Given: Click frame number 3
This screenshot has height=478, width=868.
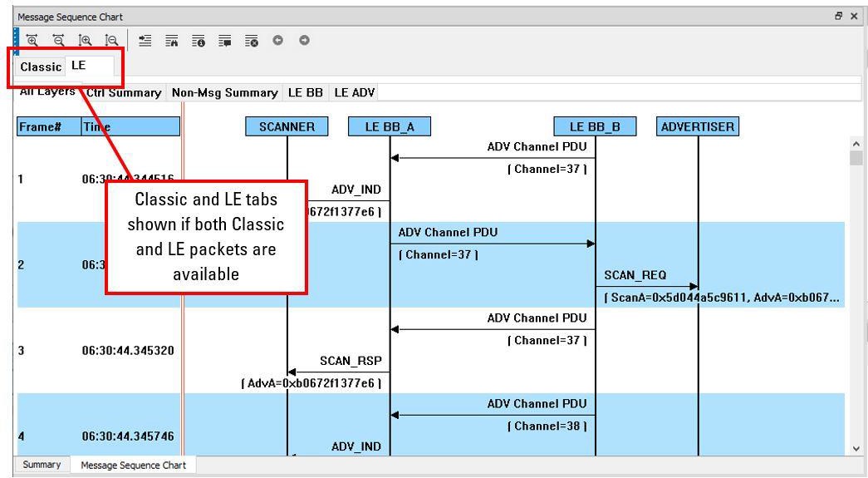Looking at the screenshot, I should pyautogui.click(x=21, y=351).
